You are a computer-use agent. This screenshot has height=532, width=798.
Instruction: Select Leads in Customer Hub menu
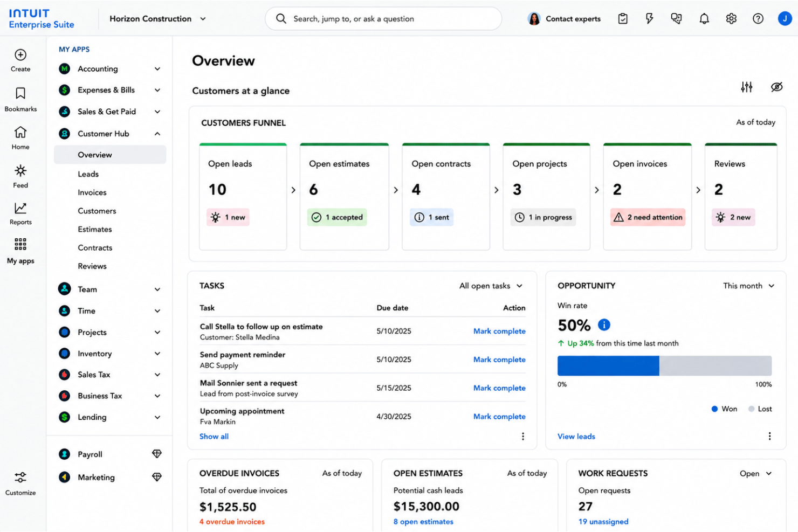point(88,174)
